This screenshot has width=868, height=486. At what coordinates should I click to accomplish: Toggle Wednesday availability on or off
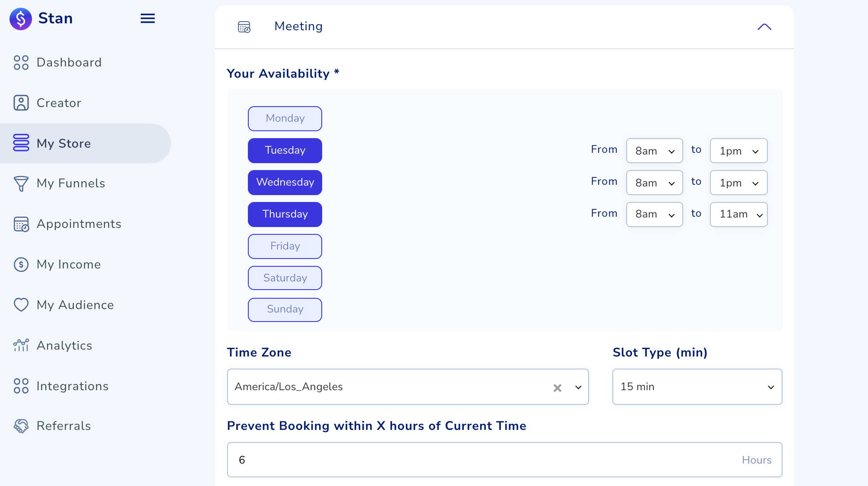(285, 182)
